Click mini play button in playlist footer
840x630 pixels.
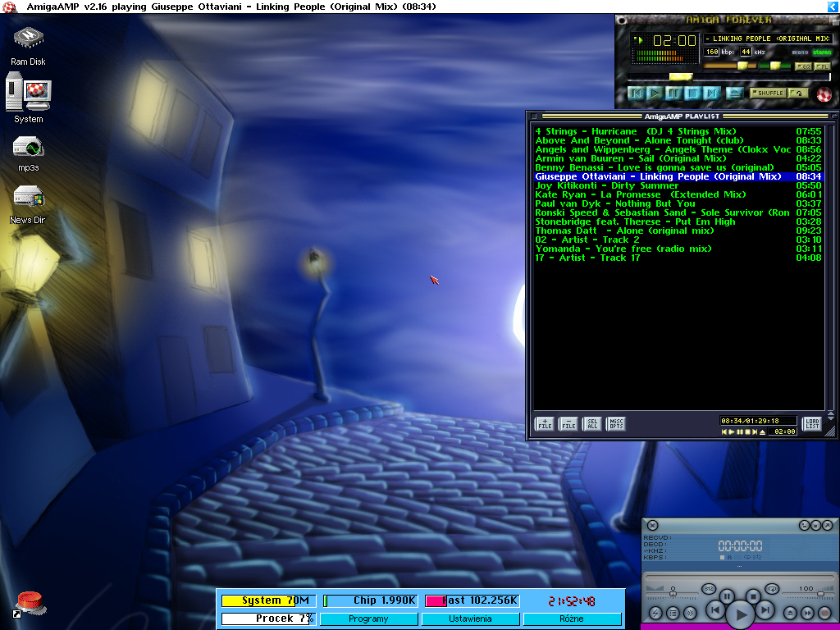point(732,431)
